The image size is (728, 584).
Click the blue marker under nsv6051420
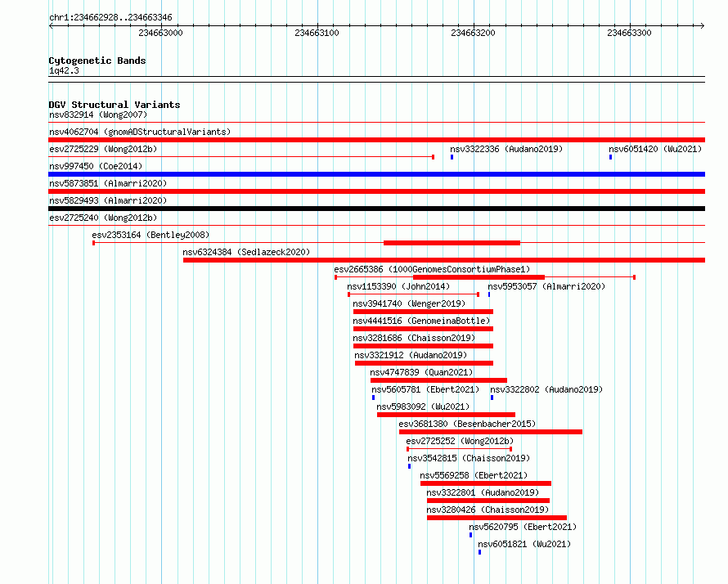(610, 157)
